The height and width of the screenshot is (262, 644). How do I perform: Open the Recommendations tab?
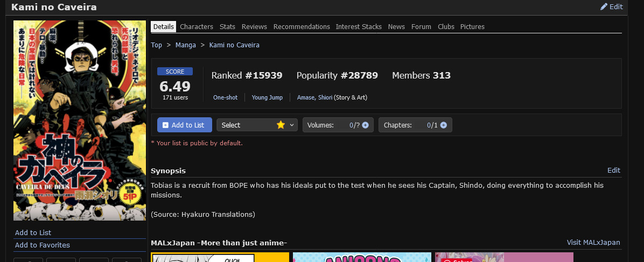coord(302,27)
